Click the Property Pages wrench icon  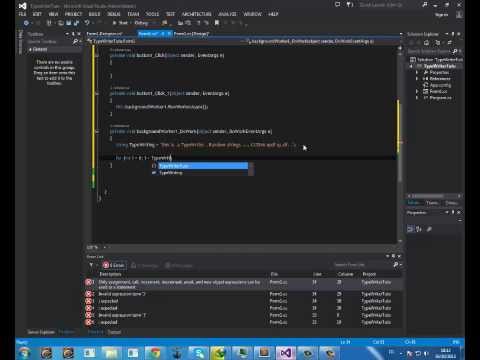429,229
